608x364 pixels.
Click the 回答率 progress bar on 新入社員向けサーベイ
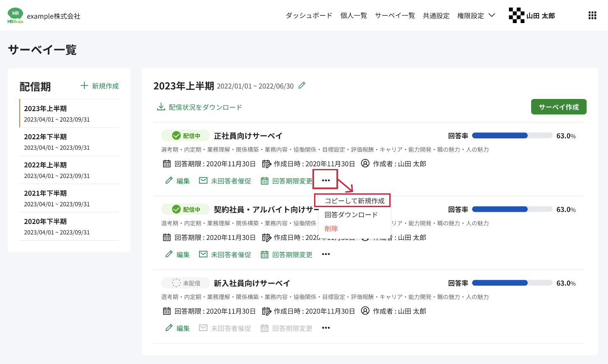[x=512, y=283]
